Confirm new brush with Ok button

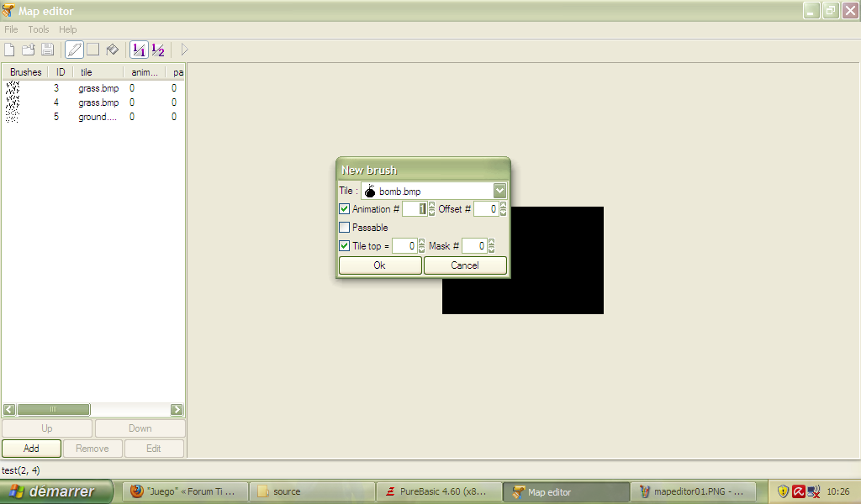(380, 265)
